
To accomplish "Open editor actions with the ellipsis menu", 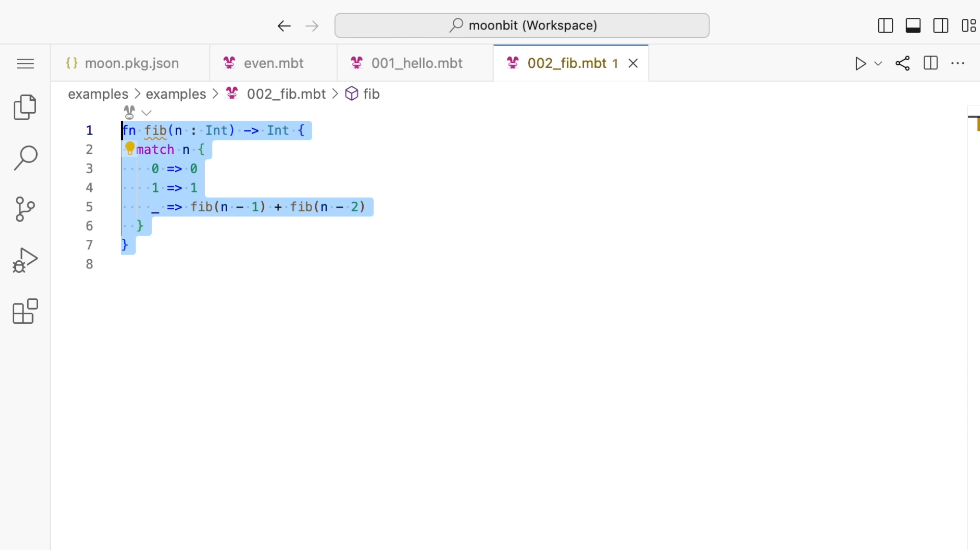I will (x=958, y=63).
